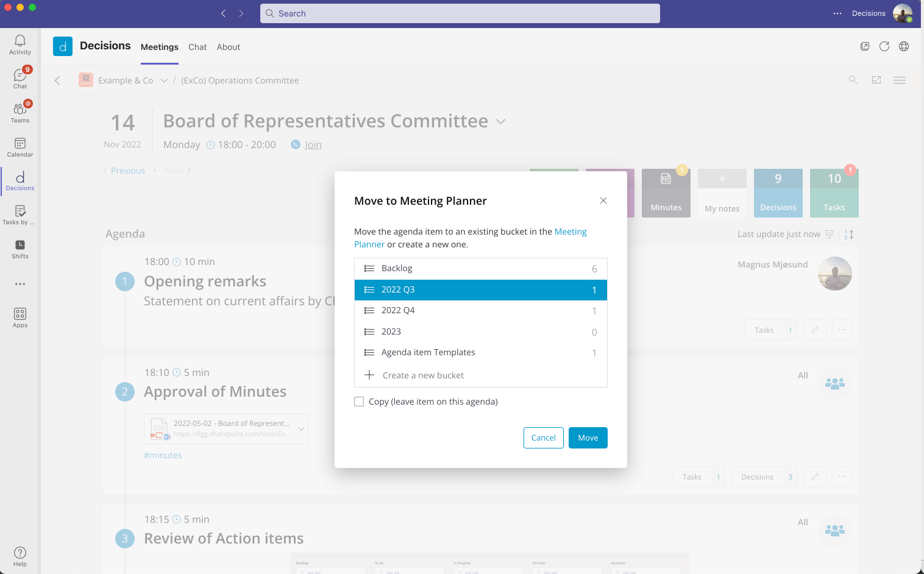The height and width of the screenshot is (574, 924).
Task: Open settings and more ellipsis in title bar
Action: (837, 13)
